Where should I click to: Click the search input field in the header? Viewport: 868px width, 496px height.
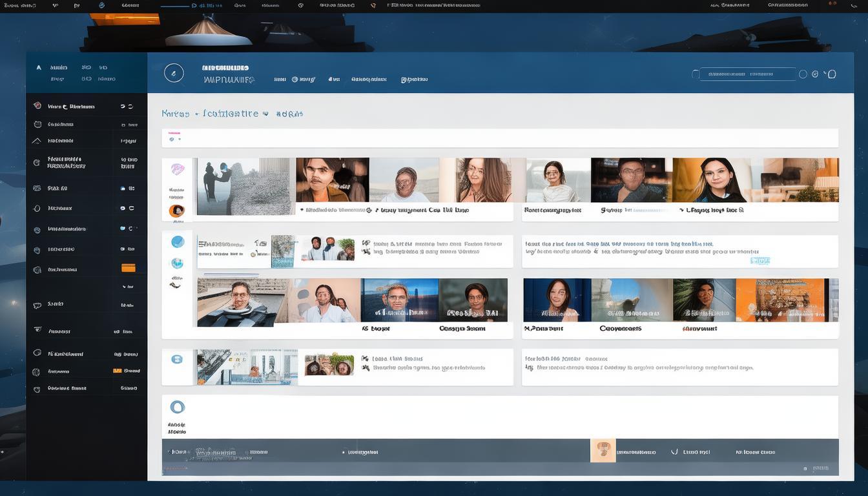(x=747, y=74)
